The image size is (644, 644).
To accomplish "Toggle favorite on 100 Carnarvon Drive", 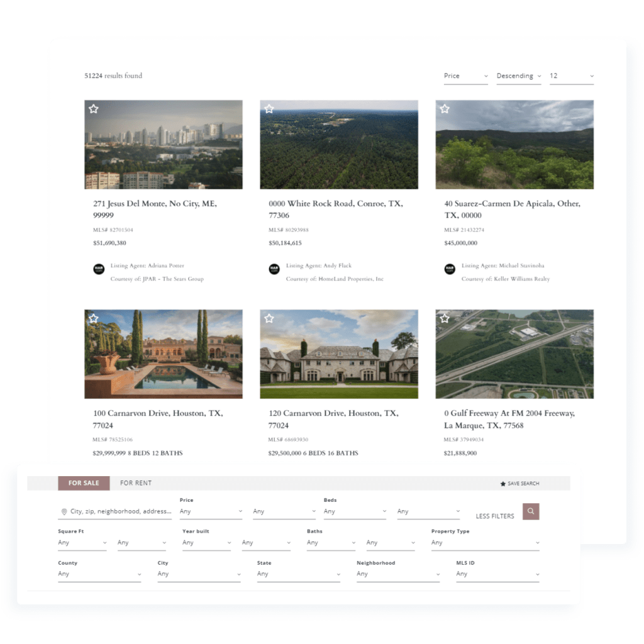I will pyautogui.click(x=93, y=319).
